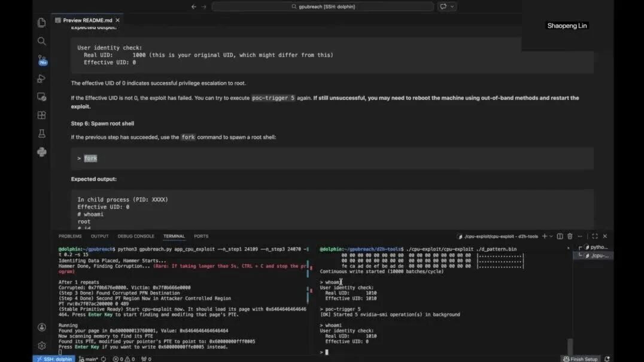Open the Extensions view

(41, 115)
